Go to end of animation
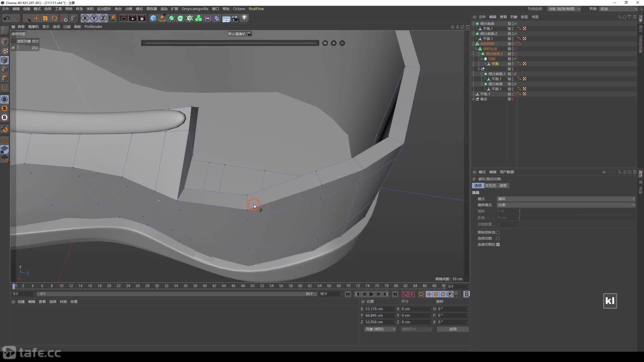This screenshot has height=362, width=644. coord(395,294)
